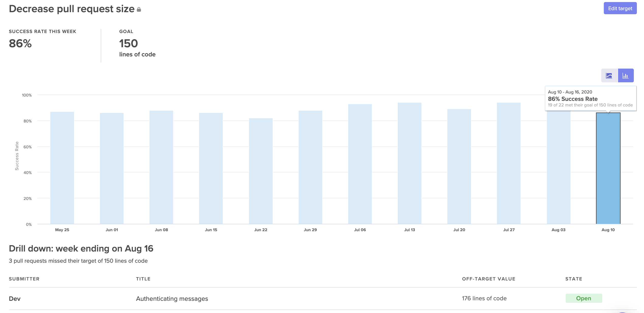The image size is (644, 313).
Task: Click the Jul 06 bar
Action: pyautogui.click(x=360, y=164)
